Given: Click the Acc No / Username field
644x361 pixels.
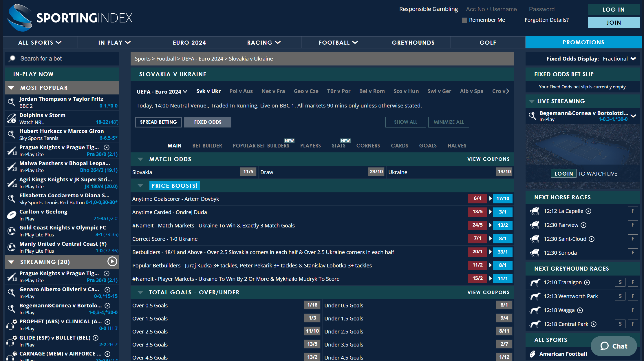Looking at the screenshot, I should [493, 9].
